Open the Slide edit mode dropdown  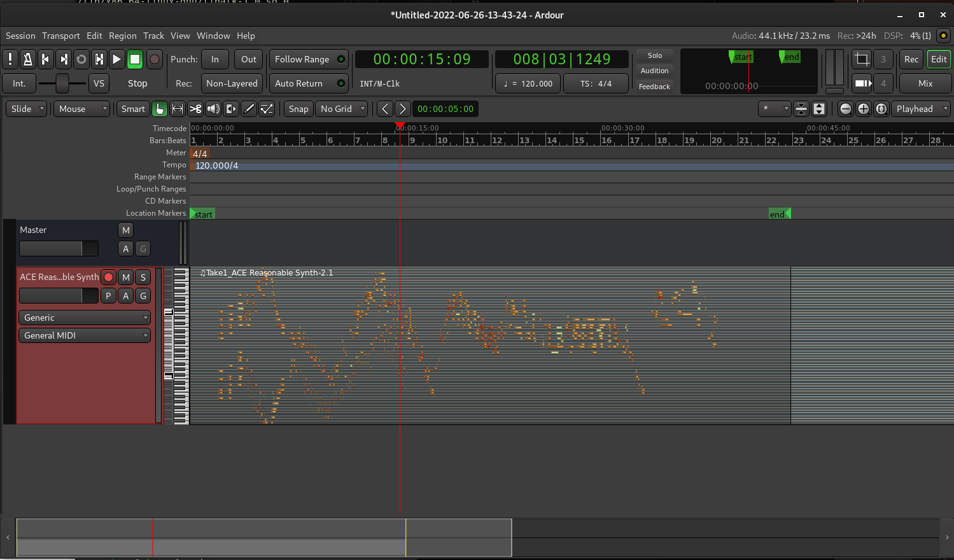pyautogui.click(x=27, y=109)
